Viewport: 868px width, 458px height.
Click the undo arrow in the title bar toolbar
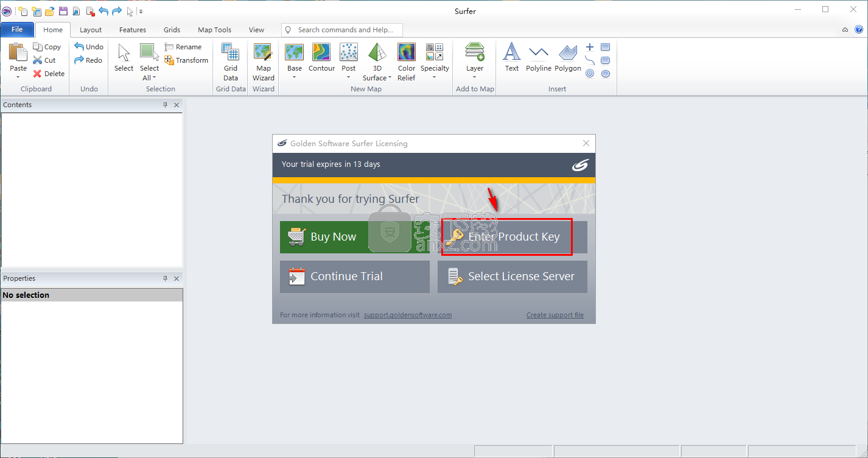103,11
